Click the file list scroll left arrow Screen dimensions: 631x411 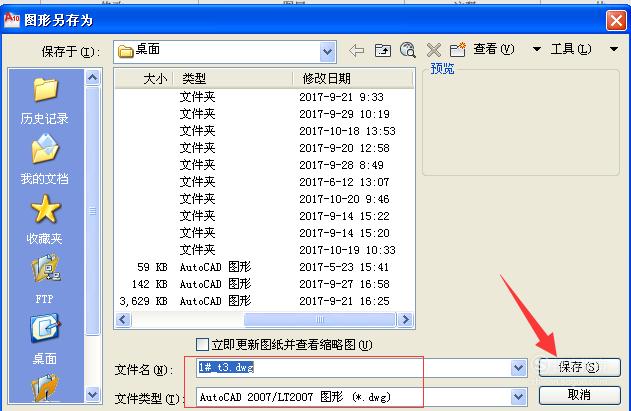[x=123, y=320]
